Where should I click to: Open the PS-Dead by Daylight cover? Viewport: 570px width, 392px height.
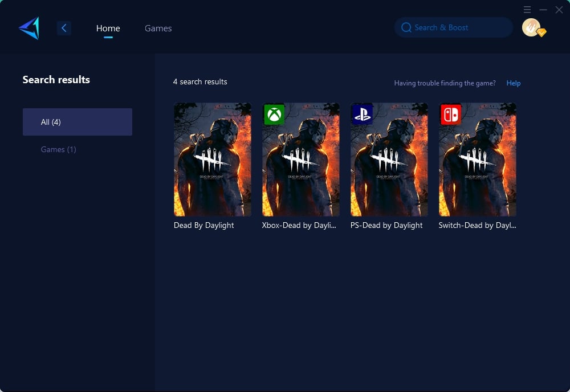point(389,160)
